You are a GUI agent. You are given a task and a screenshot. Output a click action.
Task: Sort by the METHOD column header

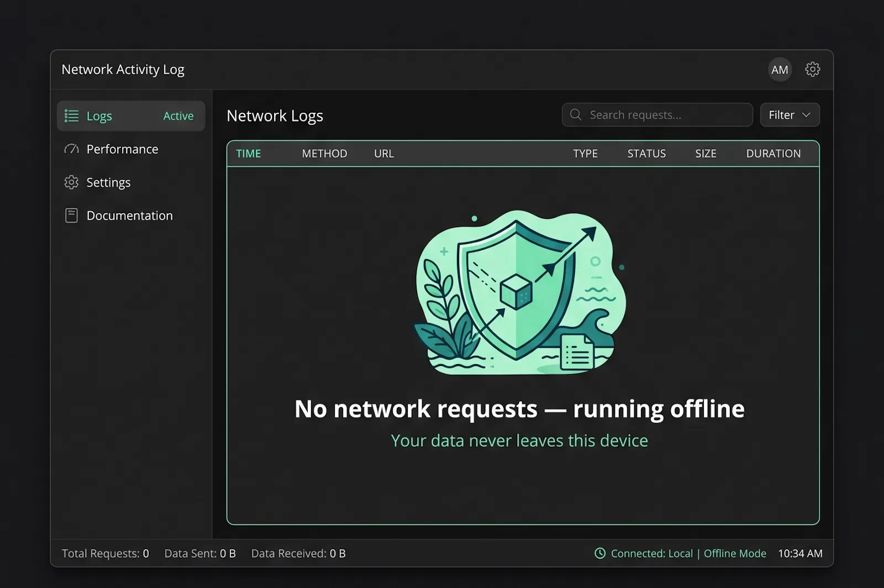[324, 154]
